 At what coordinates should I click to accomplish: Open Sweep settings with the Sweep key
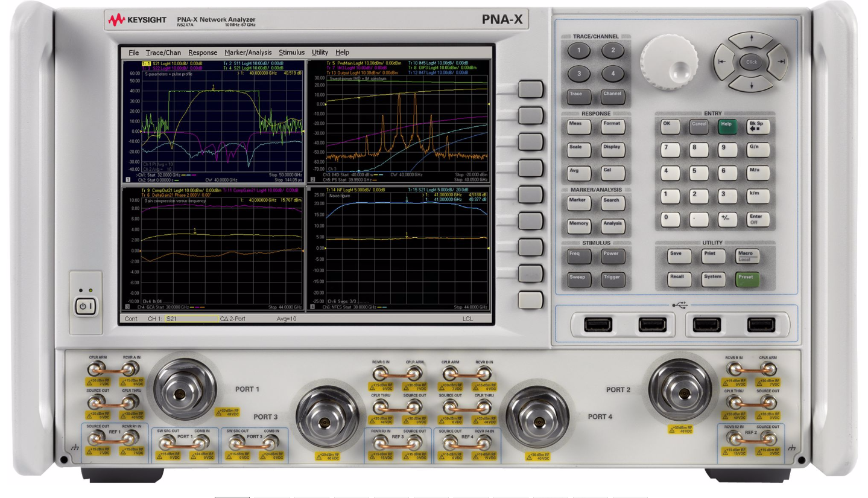pyautogui.click(x=578, y=279)
